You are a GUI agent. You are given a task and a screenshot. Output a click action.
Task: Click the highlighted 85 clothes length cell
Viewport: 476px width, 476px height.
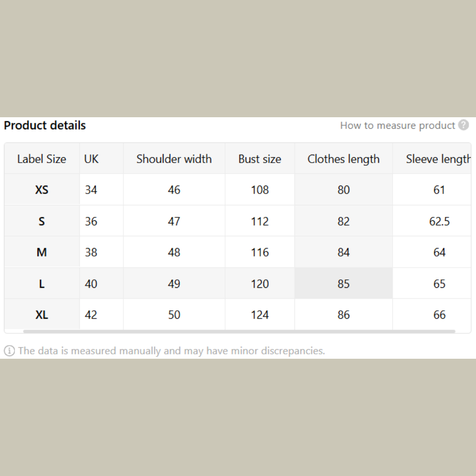[343, 284]
